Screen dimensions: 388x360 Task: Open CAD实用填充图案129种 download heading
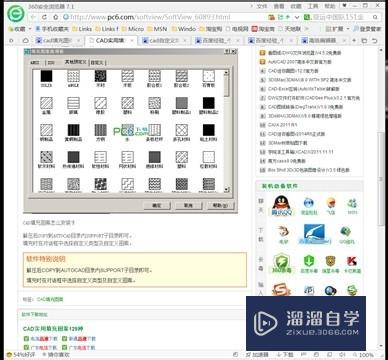53,329
